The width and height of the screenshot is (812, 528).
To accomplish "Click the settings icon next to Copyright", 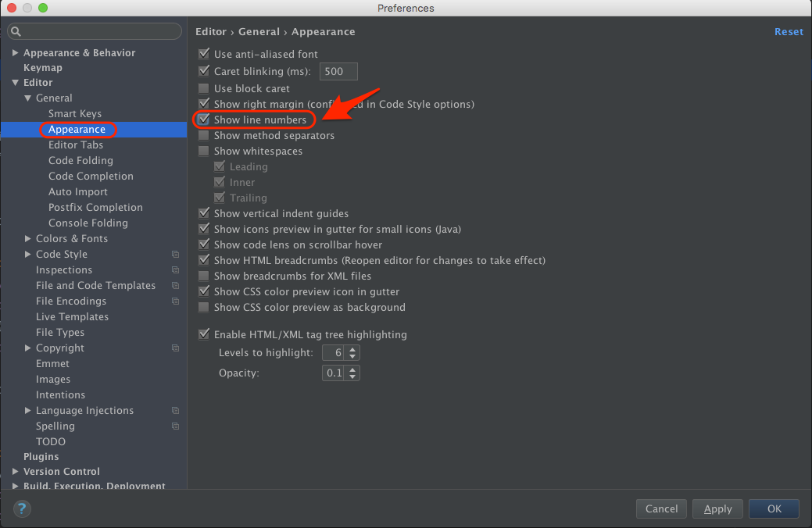I will 175,348.
